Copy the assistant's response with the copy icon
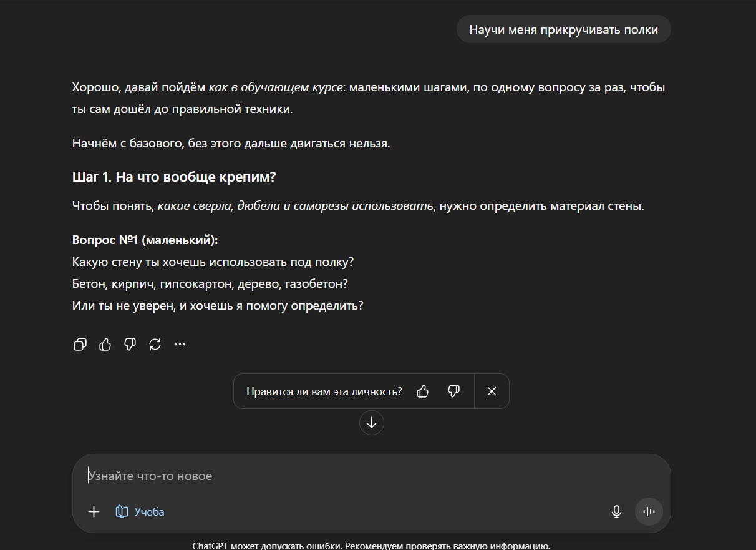Image resolution: width=756 pixels, height=550 pixels. click(80, 344)
